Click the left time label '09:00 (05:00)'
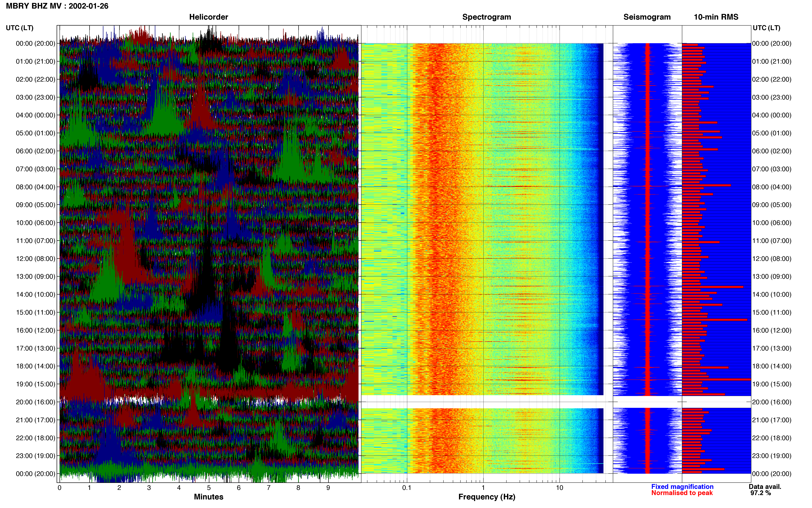The image size is (812, 508). point(36,205)
